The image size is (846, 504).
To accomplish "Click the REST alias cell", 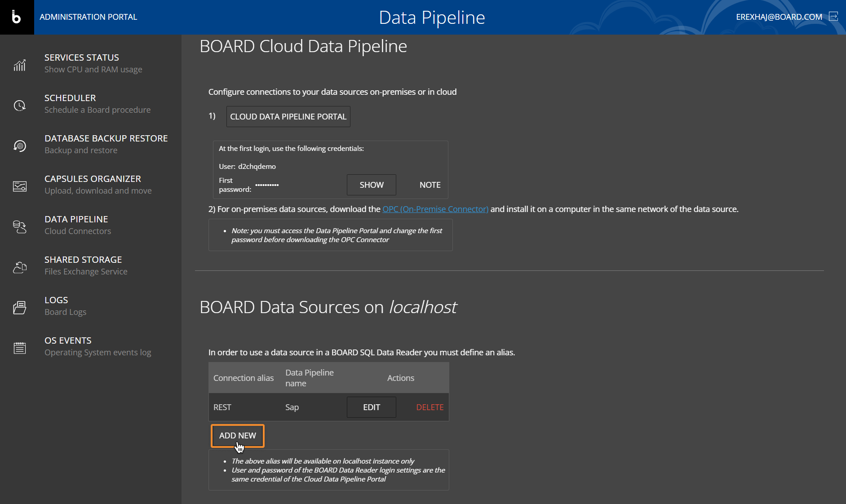I will [x=222, y=407].
